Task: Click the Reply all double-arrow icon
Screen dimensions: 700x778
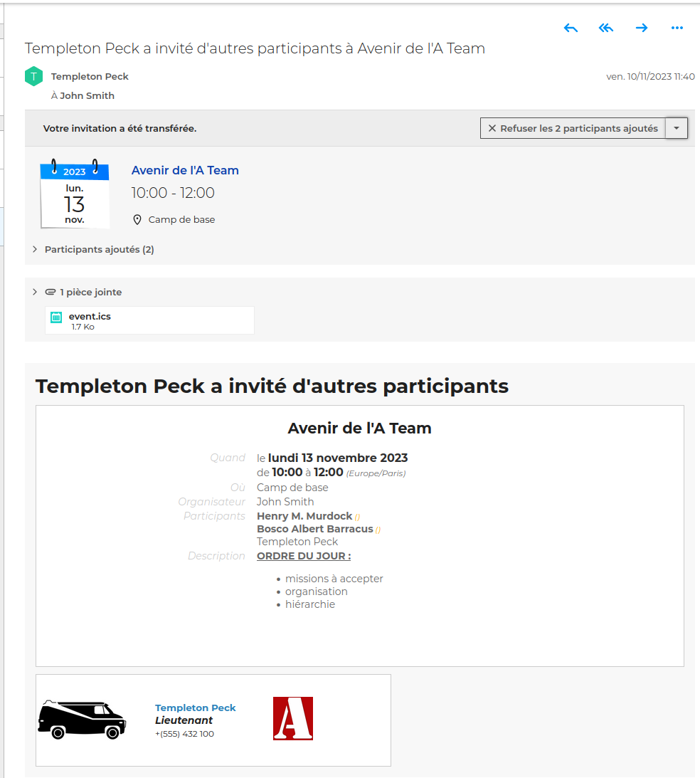Action: (x=606, y=28)
